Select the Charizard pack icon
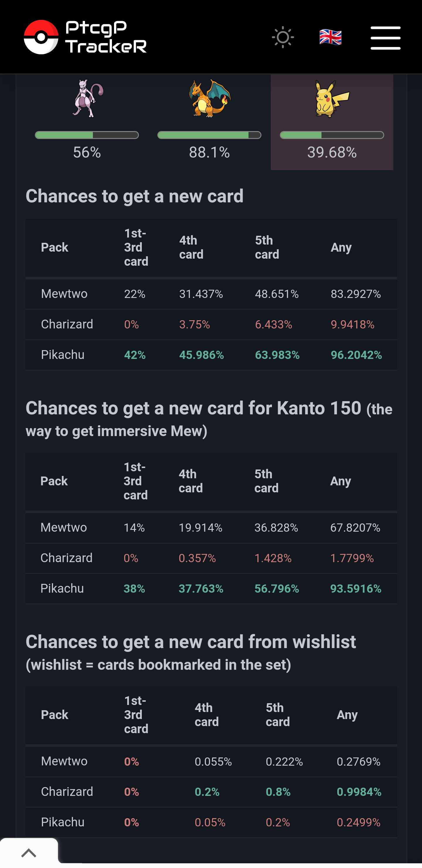This screenshot has width=422, height=868. [x=210, y=99]
